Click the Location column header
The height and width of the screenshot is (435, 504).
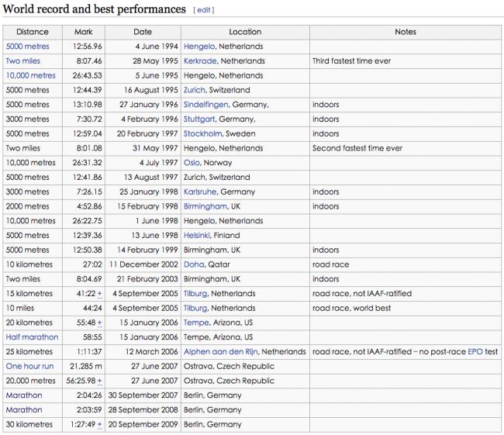[x=245, y=32]
